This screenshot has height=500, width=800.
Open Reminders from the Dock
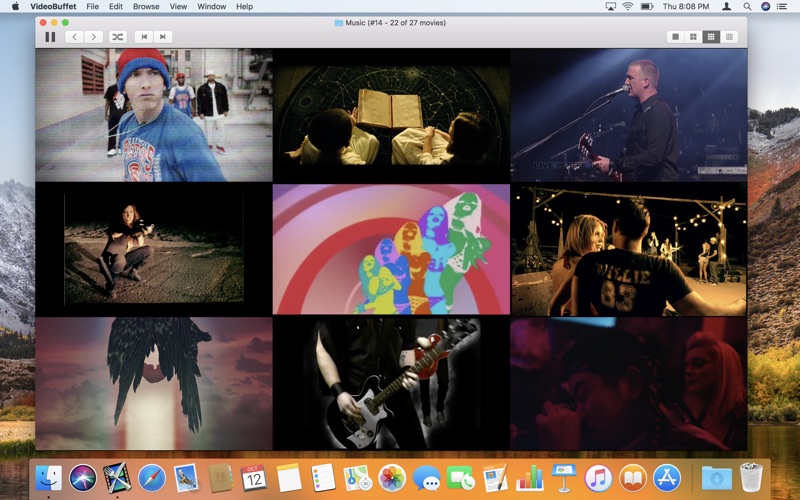pyautogui.click(x=323, y=478)
